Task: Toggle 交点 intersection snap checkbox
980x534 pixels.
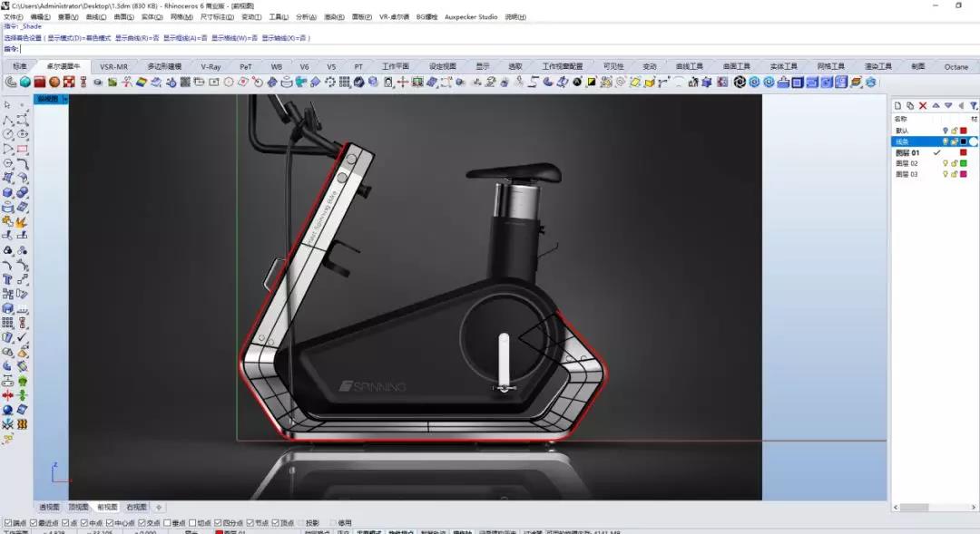Action: [142, 523]
